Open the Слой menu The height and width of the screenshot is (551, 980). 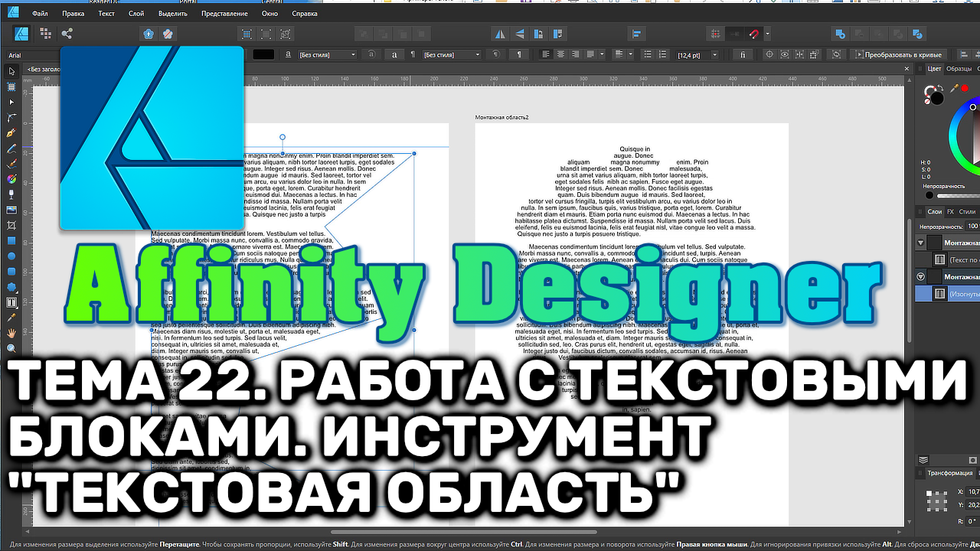pos(136,14)
